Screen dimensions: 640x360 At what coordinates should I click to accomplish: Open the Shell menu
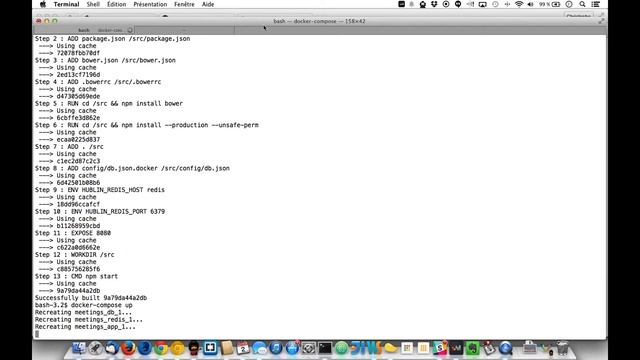pyautogui.click(x=93, y=4)
